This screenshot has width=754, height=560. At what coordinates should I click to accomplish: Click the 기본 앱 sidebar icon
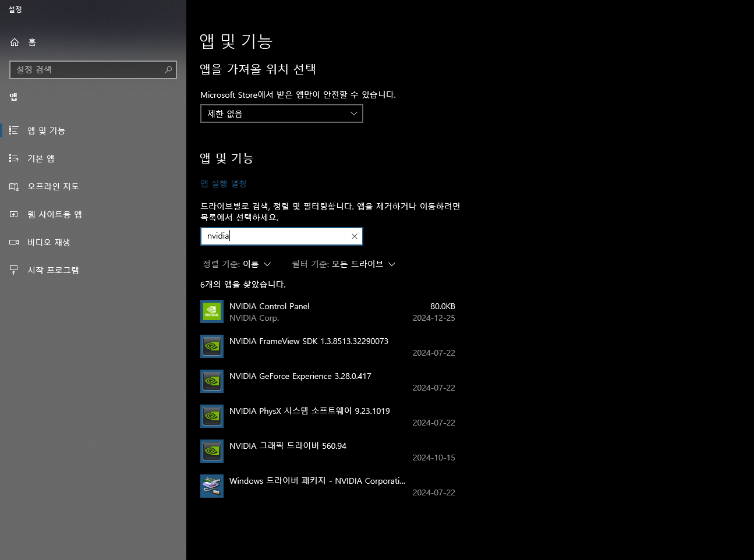point(14,158)
